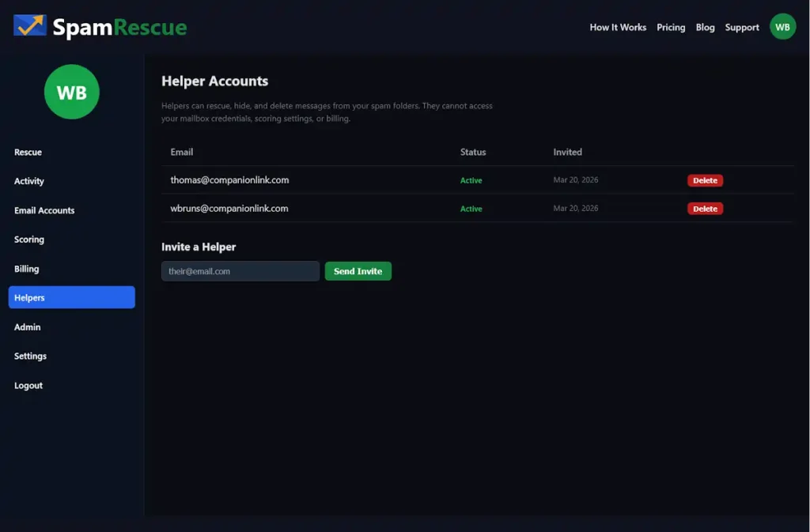Go to Support in top navigation
This screenshot has height=532, width=810.
742,27
